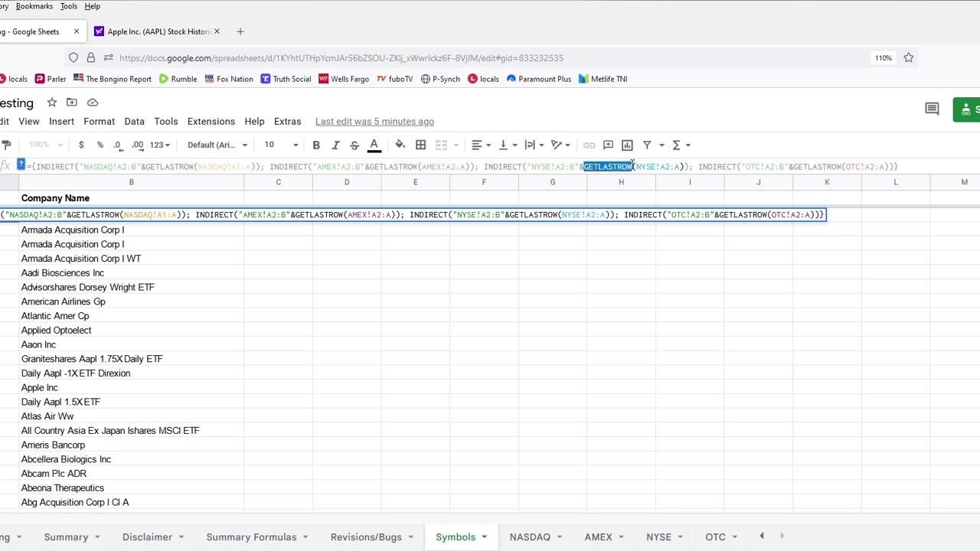Open Last edit was 5 minutes ago

click(x=374, y=121)
